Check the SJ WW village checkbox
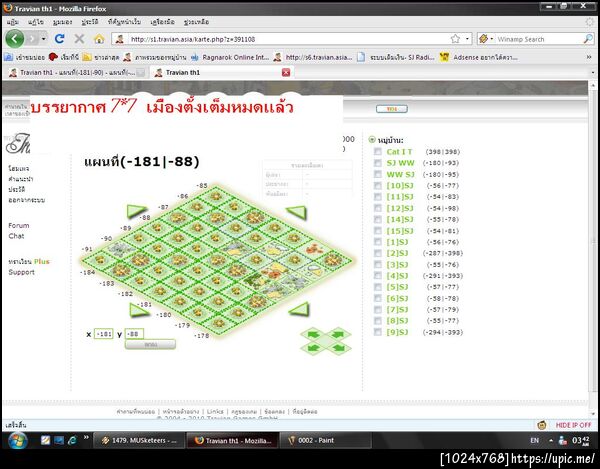 (378, 163)
